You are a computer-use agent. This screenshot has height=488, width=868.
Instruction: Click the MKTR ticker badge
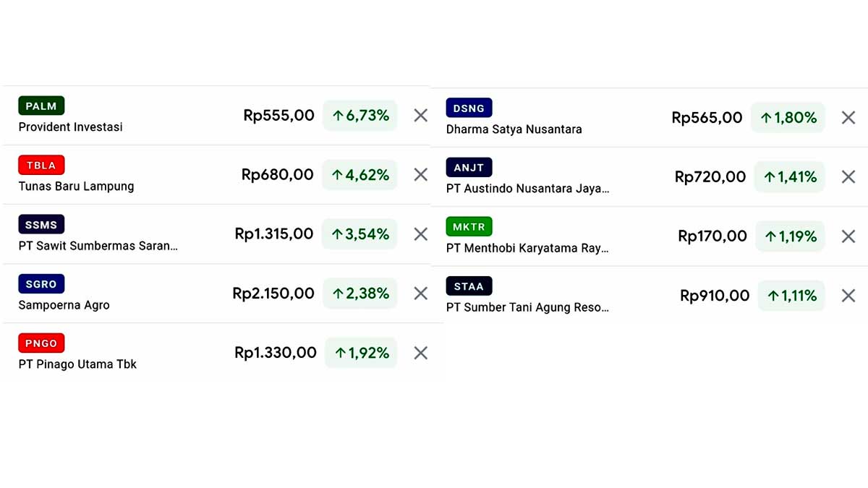(x=469, y=226)
